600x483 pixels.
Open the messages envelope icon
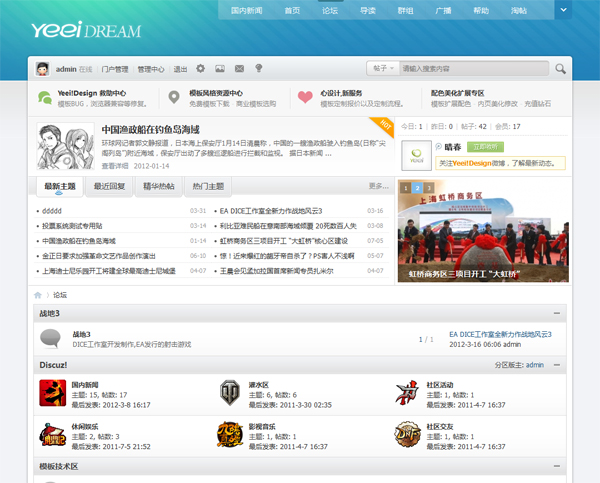[x=239, y=69]
